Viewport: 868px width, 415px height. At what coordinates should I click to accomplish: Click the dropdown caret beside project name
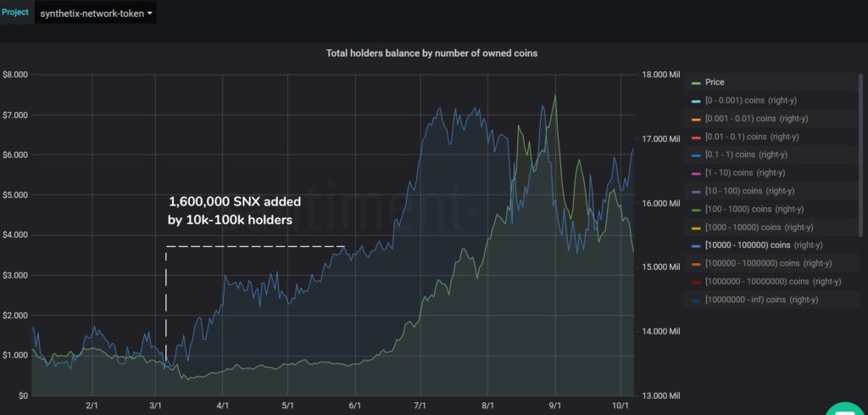coord(149,14)
